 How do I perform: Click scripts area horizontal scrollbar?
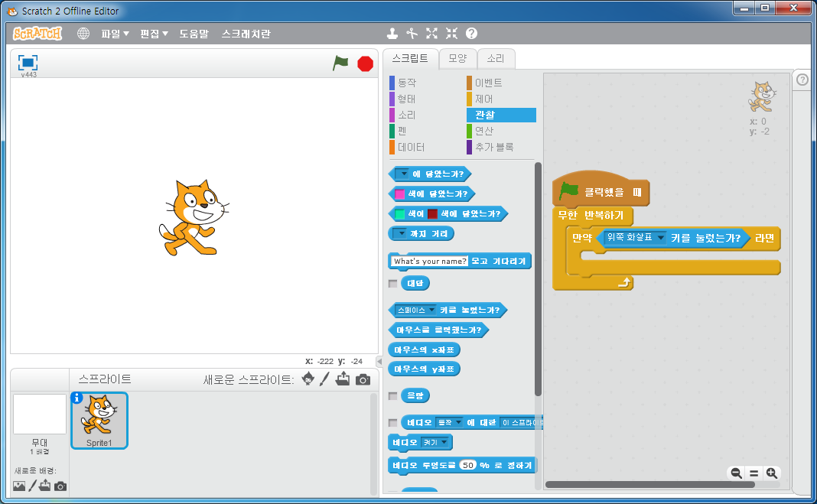pyautogui.click(x=649, y=485)
